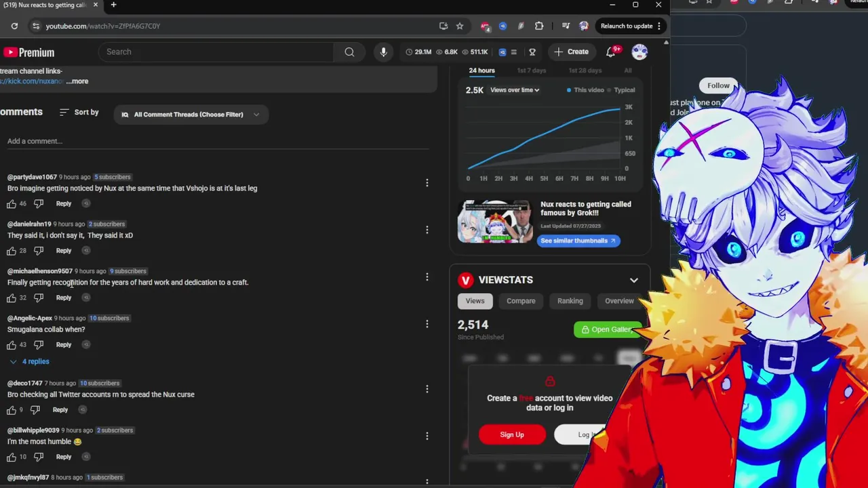Dislike the comment by @michaelhenson9507
The image size is (868, 488).
pos(39,298)
